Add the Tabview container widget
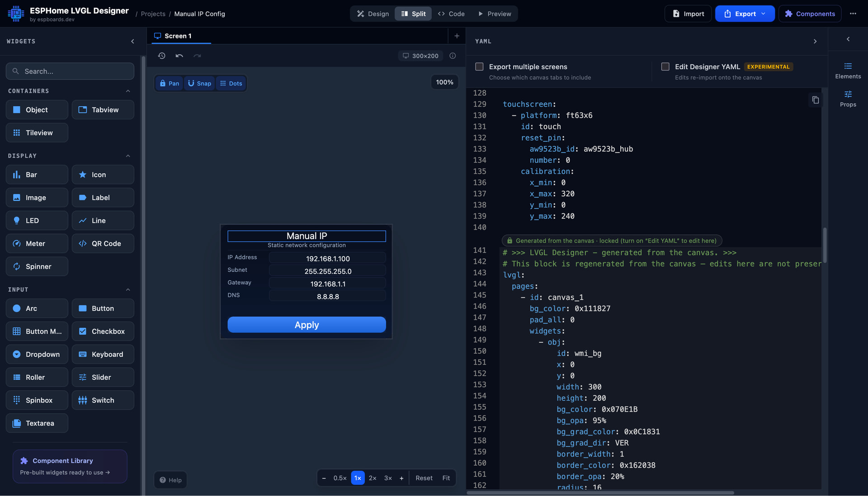The image size is (868, 496). [x=103, y=110]
